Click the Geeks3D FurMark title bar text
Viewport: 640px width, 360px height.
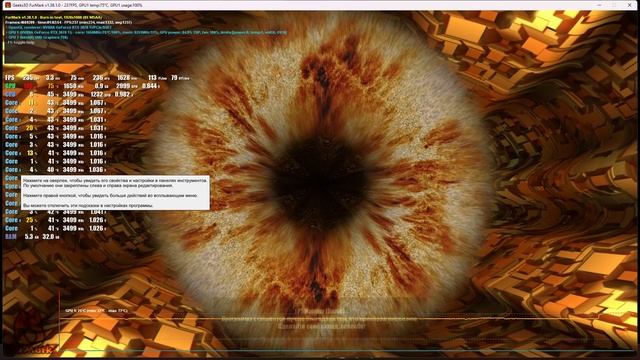[78, 5]
